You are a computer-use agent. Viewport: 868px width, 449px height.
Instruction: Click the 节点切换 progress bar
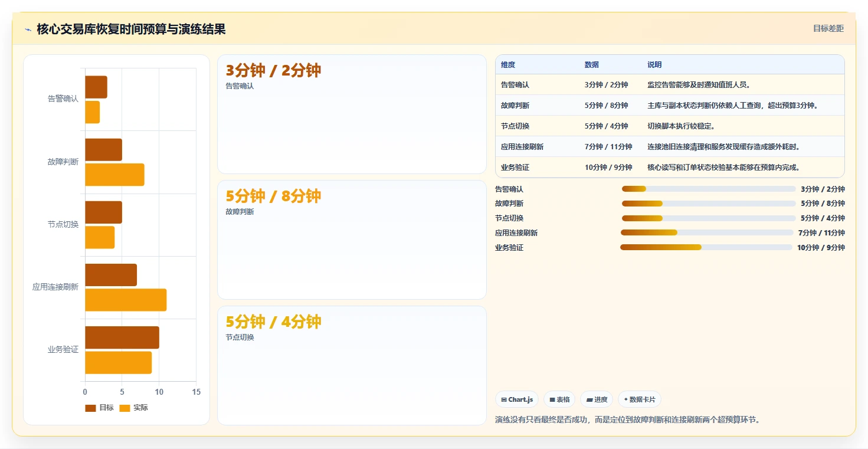pyautogui.click(x=709, y=218)
